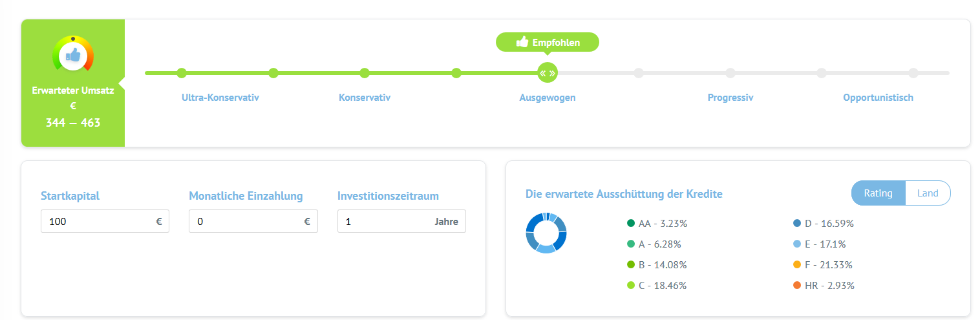
Task: Click the thumbs-up gauge icon
Action: pos(73,56)
